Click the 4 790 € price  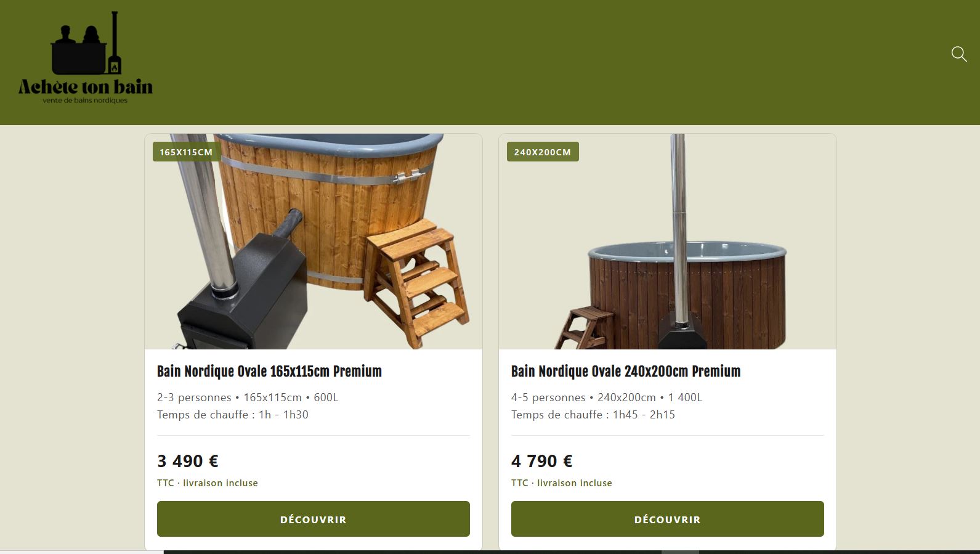[x=542, y=461]
